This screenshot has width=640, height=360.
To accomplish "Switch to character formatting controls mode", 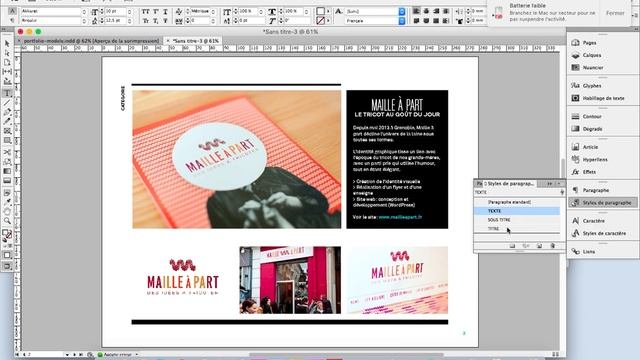I will pyautogui.click(x=12, y=11).
